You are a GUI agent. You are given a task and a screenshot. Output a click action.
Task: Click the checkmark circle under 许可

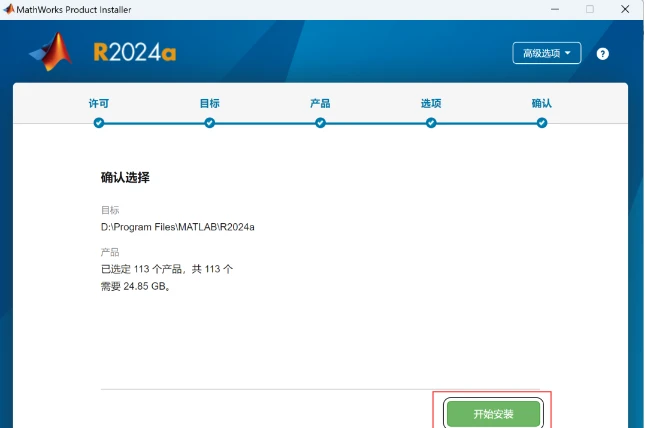[99, 123]
